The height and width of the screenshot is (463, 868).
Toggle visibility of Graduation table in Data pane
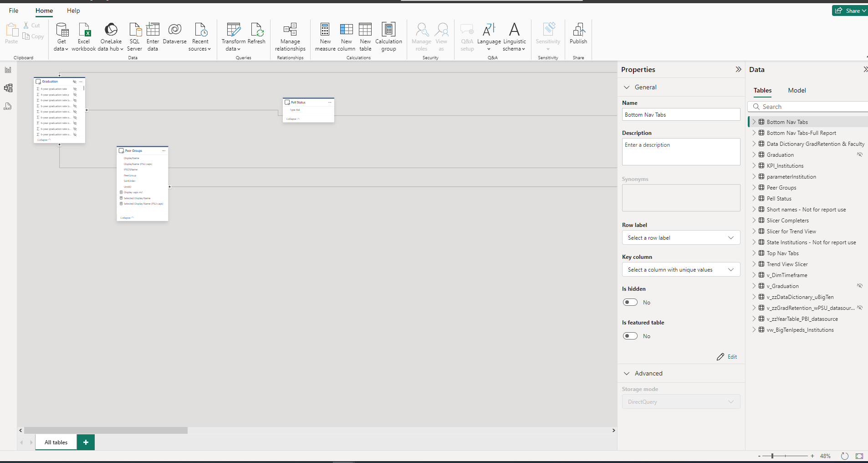click(860, 154)
